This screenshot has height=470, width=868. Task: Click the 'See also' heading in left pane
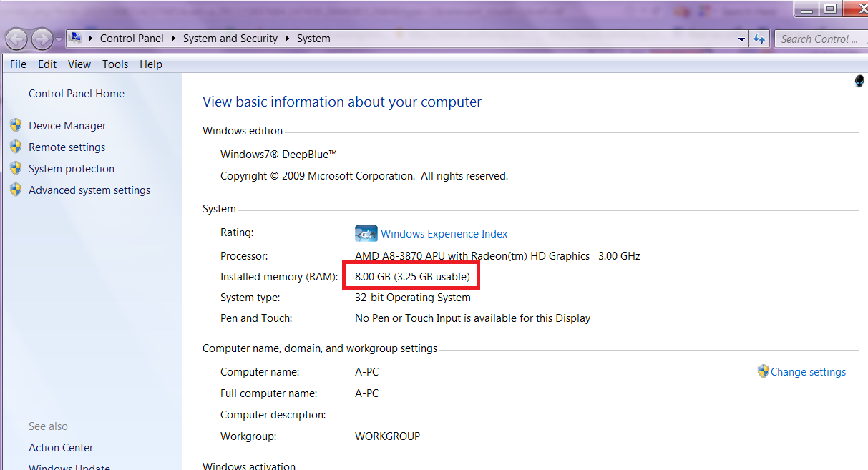48,426
